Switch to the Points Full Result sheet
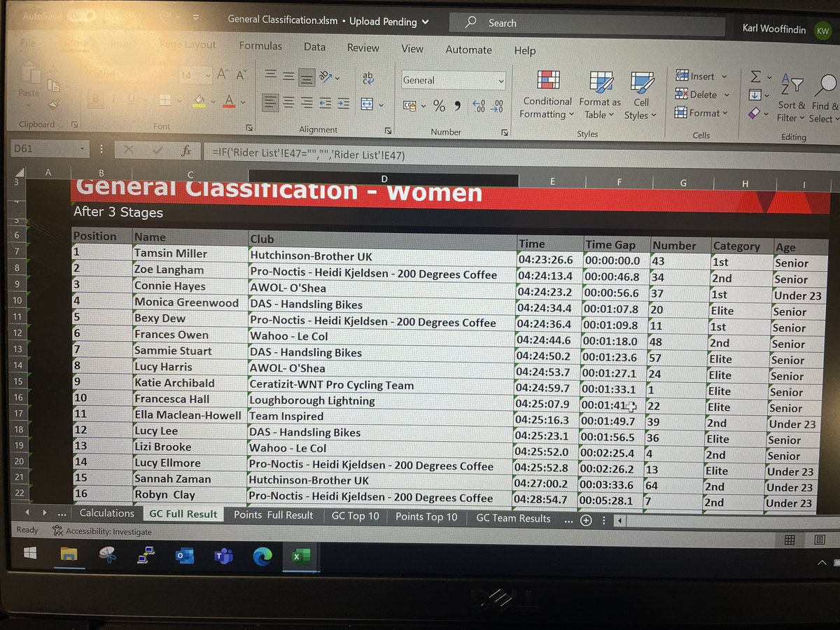Image resolution: width=840 pixels, height=630 pixels. coord(273,515)
